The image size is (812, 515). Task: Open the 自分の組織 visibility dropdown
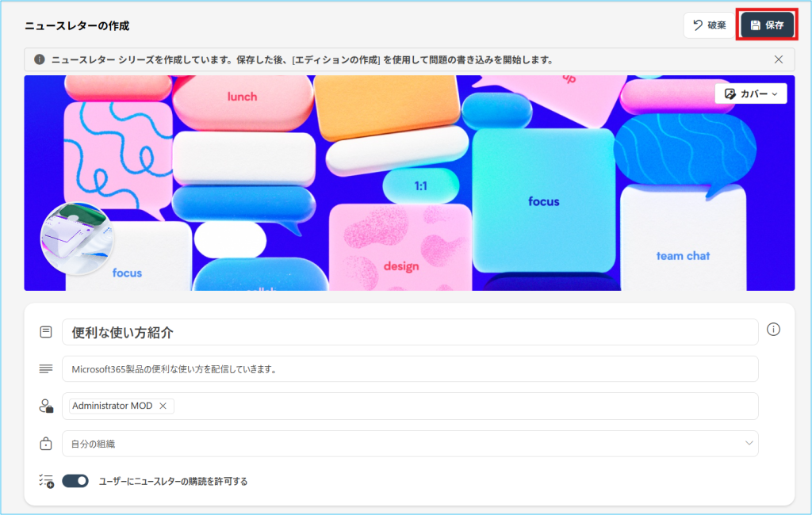(x=409, y=444)
